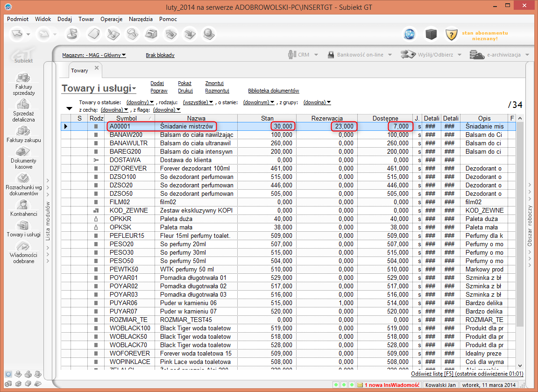Sort by the Symbol column header
Image resolution: width=538 pixels, height=392 pixels.
pyautogui.click(x=130, y=118)
